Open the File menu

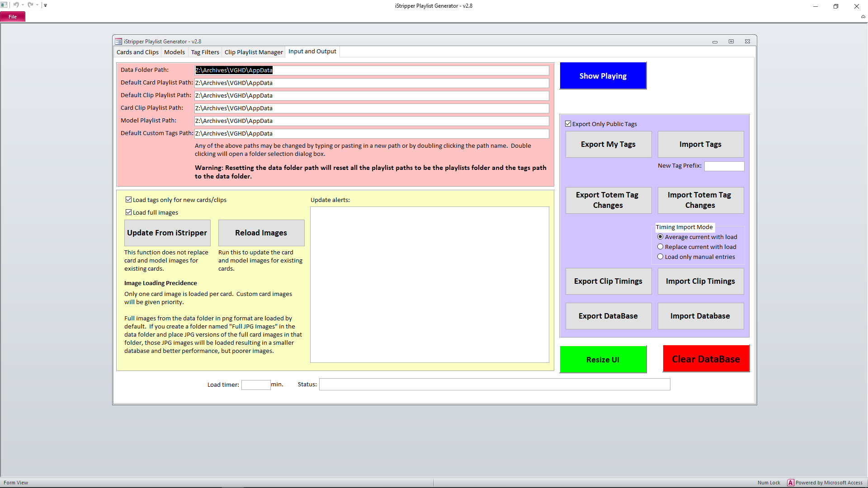point(13,17)
